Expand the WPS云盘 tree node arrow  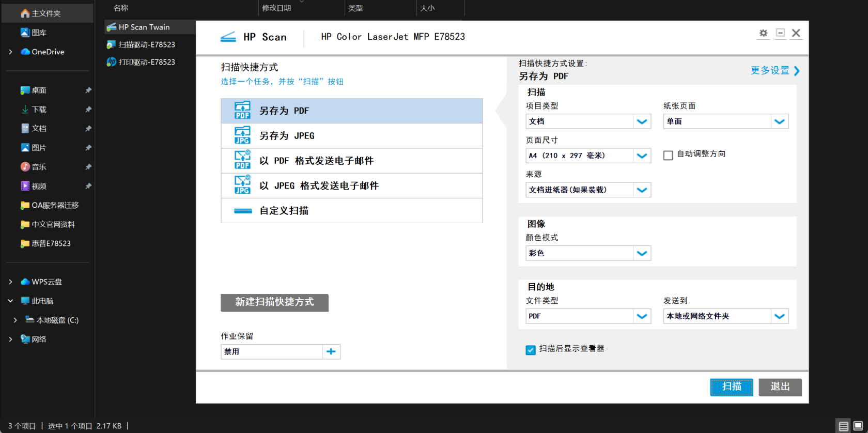pos(10,282)
